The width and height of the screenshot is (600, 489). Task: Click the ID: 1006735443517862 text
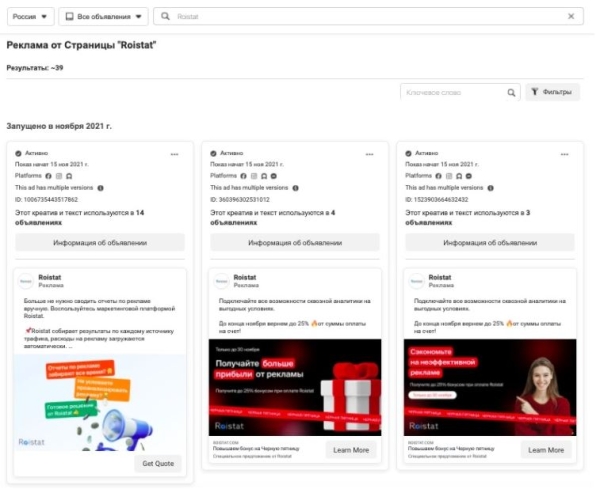(46, 200)
